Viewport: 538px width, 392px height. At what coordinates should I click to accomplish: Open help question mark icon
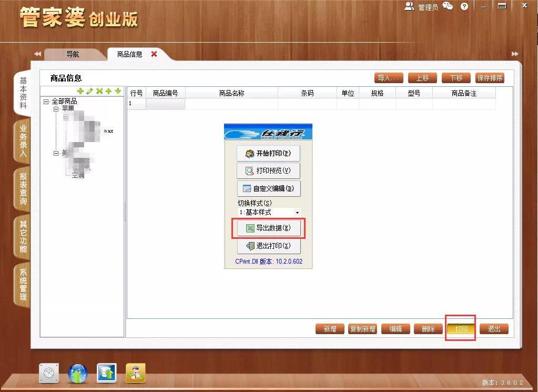pyautogui.click(x=464, y=6)
